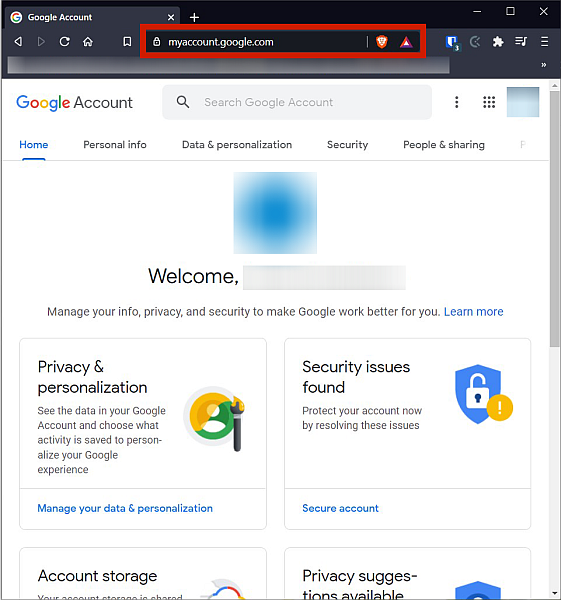The image size is (561, 600).
Task: Click the vertical scrollbar thumb
Action: point(554,219)
